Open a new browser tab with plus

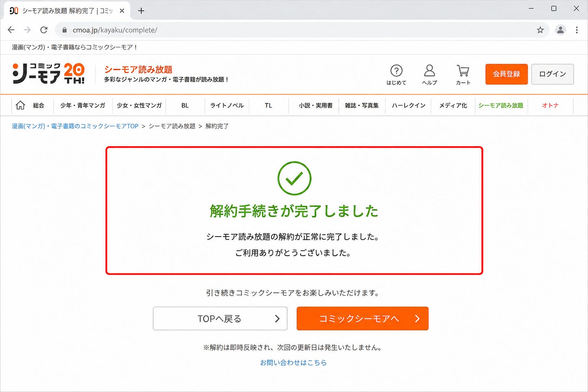[x=141, y=11]
